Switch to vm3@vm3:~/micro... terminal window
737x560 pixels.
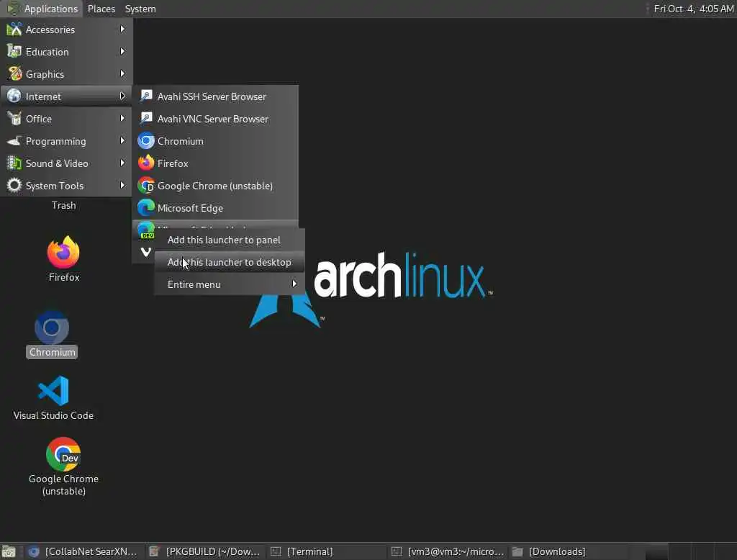click(x=448, y=551)
